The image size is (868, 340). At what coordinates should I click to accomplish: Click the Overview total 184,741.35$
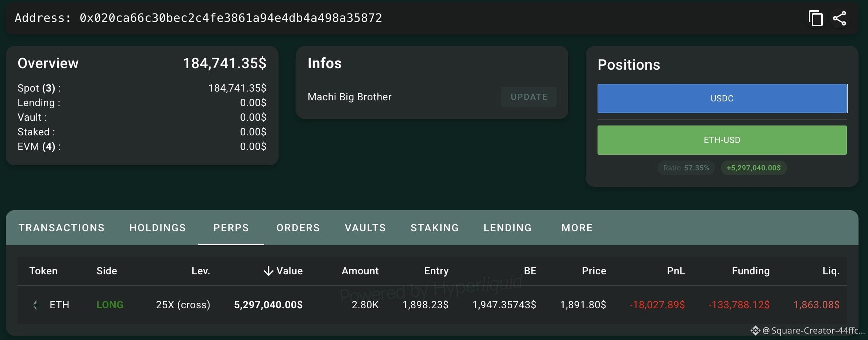pyautogui.click(x=224, y=63)
